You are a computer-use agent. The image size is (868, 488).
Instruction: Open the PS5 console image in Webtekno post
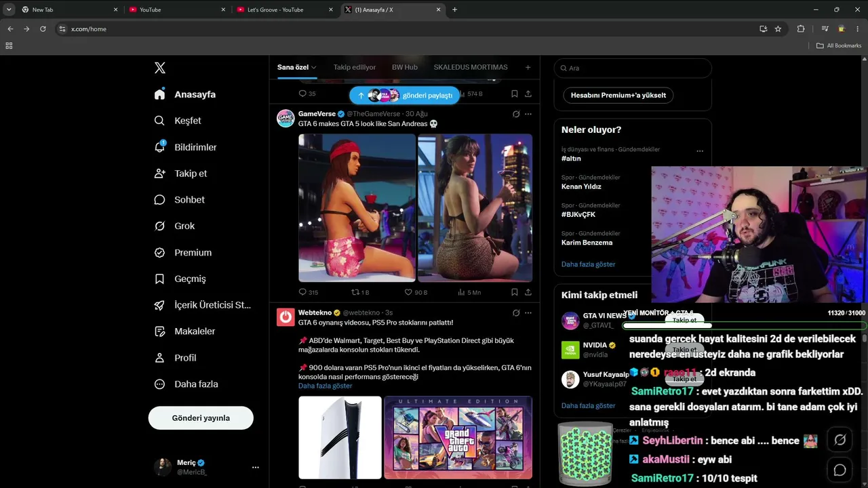tap(340, 438)
